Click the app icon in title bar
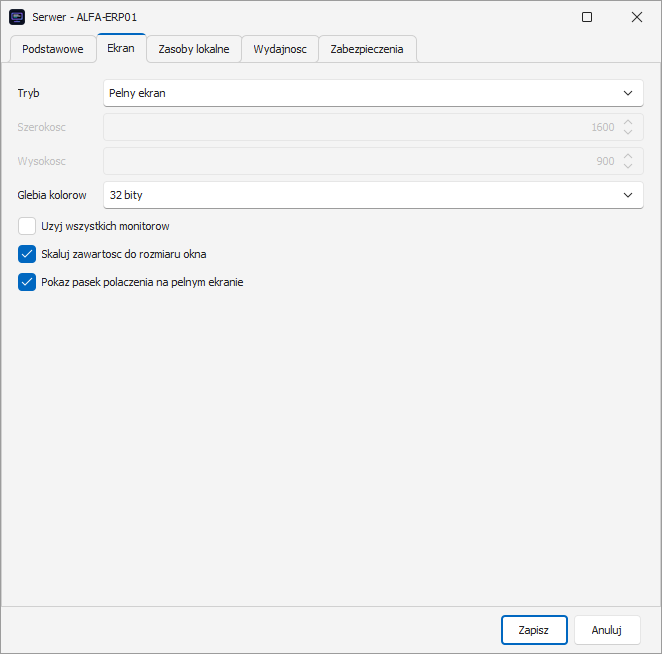The height and width of the screenshot is (654, 662). tap(17, 17)
